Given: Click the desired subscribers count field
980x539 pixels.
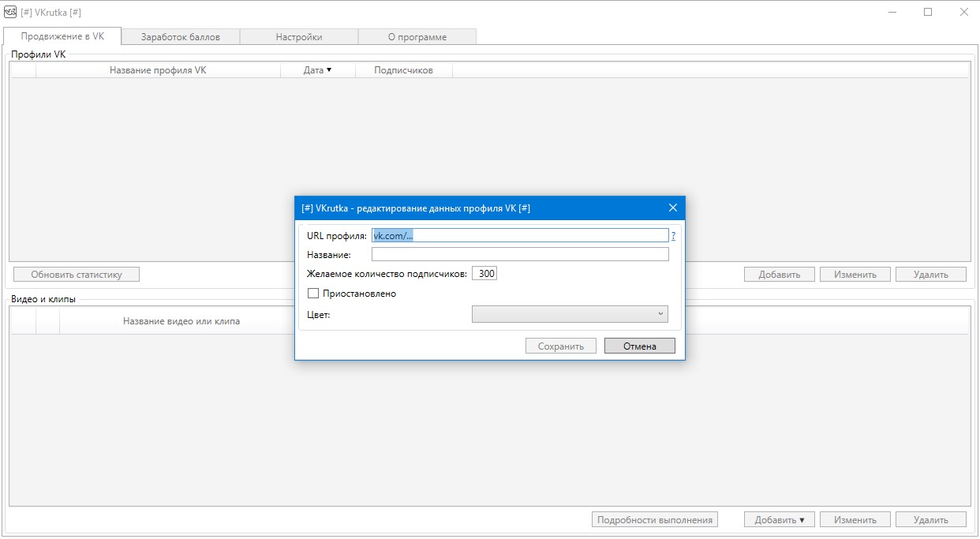Looking at the screenshot, I should tap(485, 274).
